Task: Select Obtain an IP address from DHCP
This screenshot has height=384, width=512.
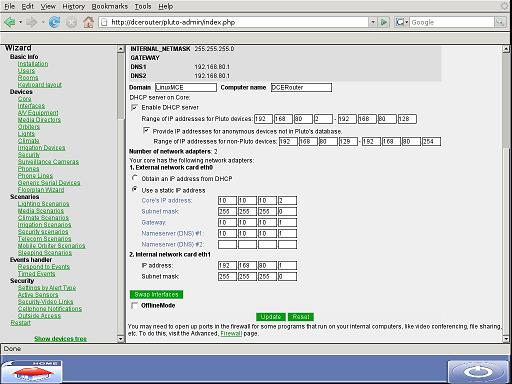Action: [135, 178]
